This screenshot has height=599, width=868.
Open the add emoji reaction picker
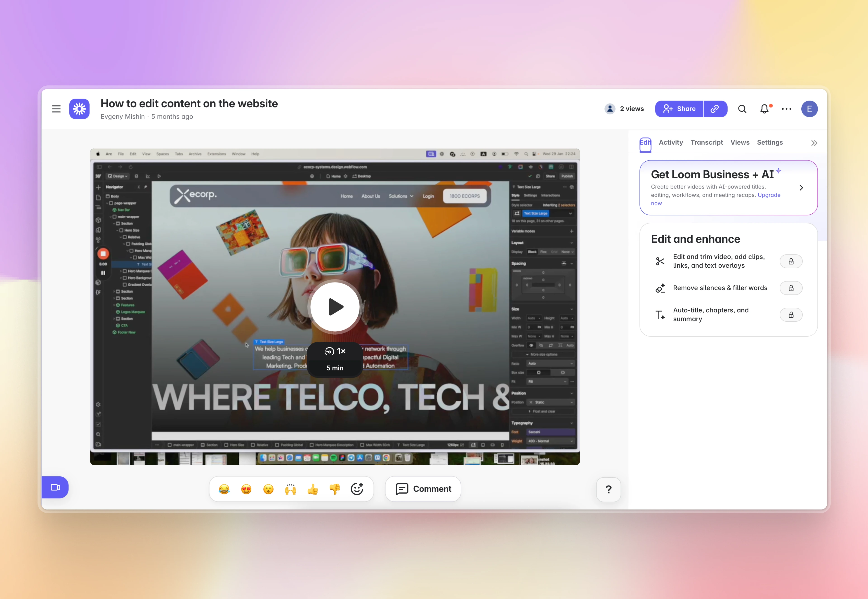[357, 489]
